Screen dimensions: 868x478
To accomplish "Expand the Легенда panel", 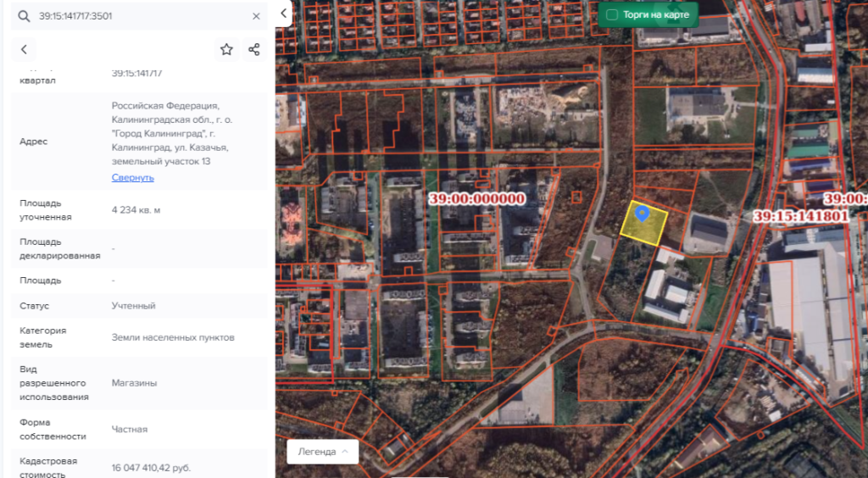I will coord(322,452).
